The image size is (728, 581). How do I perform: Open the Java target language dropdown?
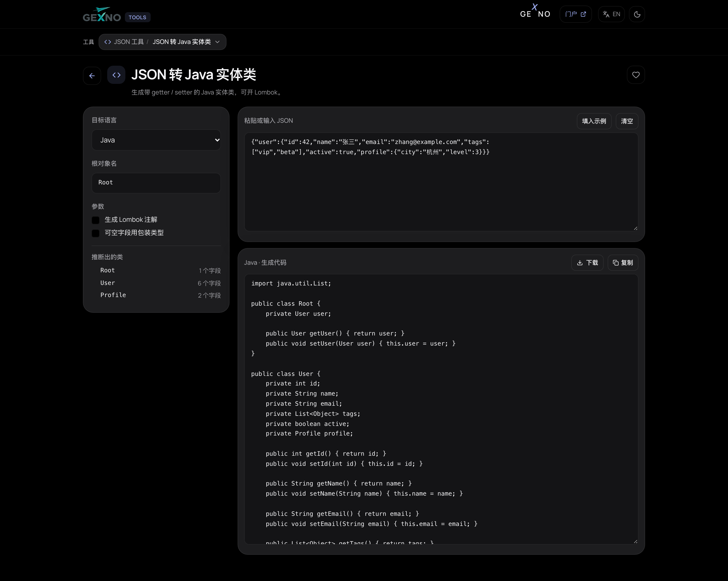[x=156, y=140]
